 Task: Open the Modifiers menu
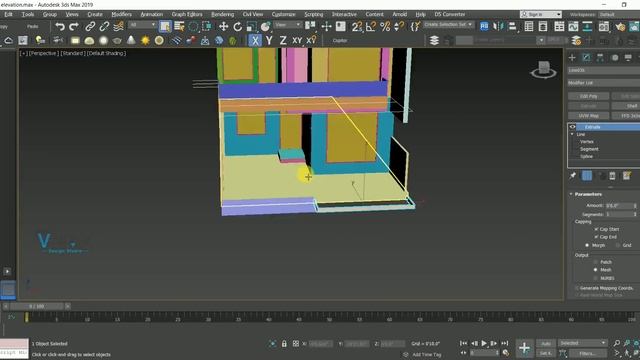click(x=122, y=14)
